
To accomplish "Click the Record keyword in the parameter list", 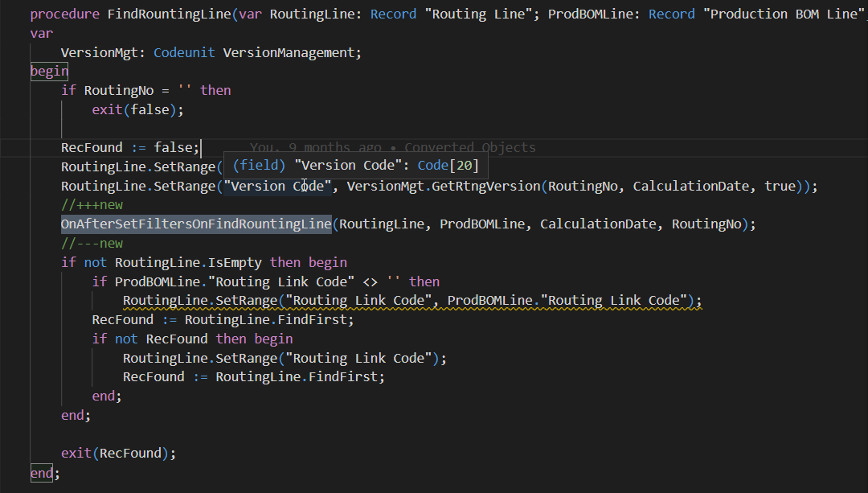I will 393,14.
